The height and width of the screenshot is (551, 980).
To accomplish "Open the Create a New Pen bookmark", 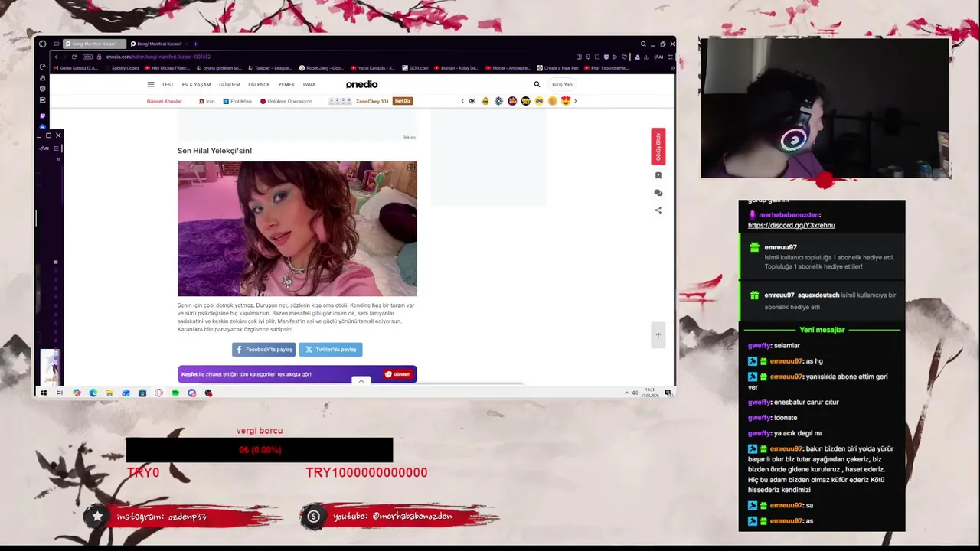I will tap(558, 68).
